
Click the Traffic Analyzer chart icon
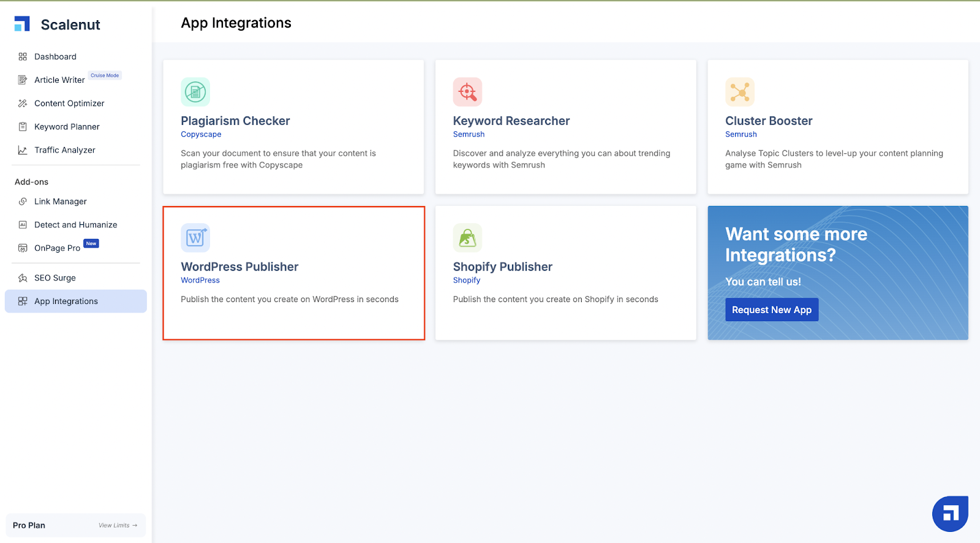click(23, 150)
